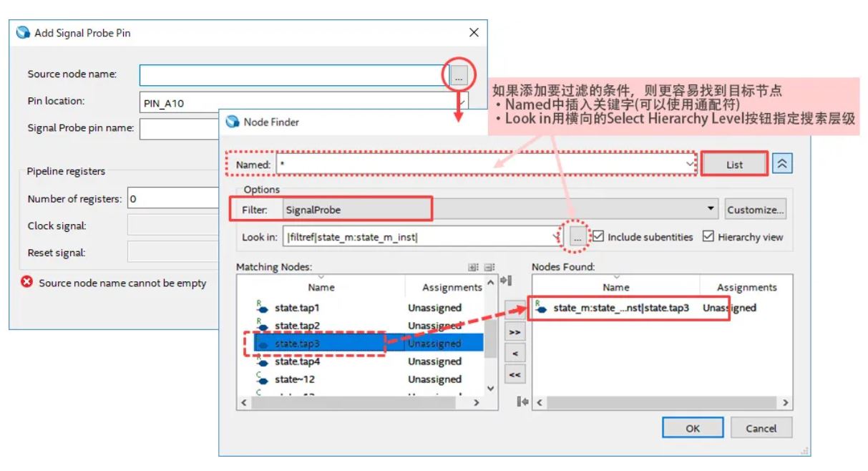
Task: Click the red error icon message
Action: tap(27, 283)
